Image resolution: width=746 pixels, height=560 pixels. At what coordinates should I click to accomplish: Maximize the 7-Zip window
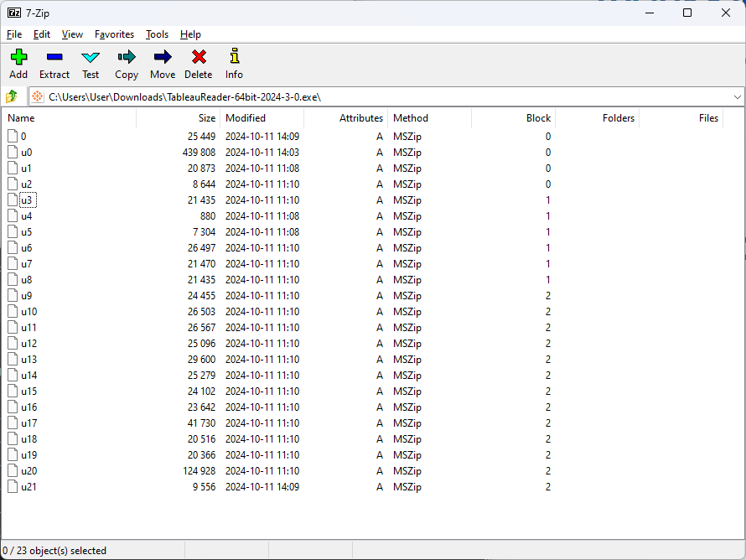(x=687, y=13)
